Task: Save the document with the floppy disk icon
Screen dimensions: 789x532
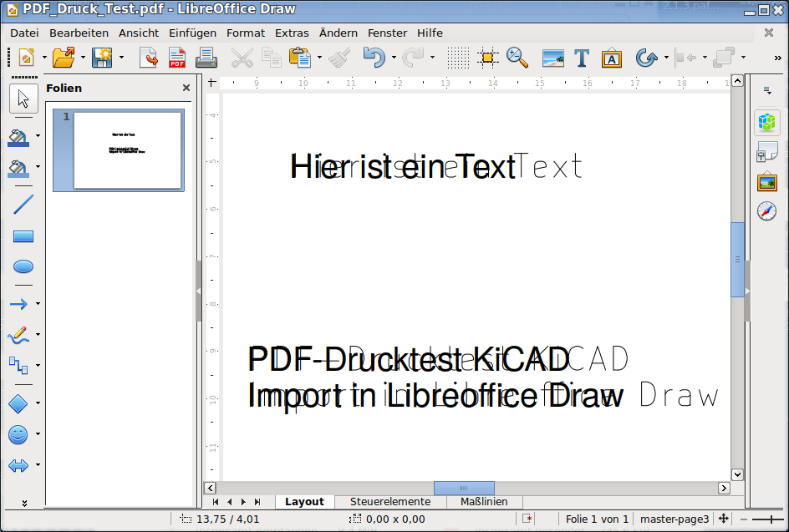Action: click(102, 58)
